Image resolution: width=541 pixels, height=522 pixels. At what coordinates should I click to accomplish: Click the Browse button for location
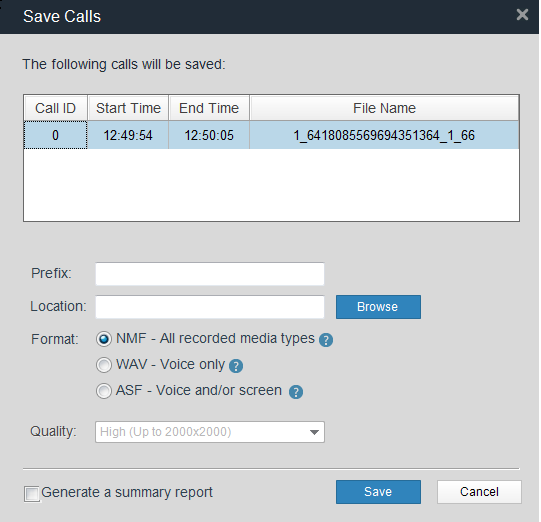[x=378, y=307]
